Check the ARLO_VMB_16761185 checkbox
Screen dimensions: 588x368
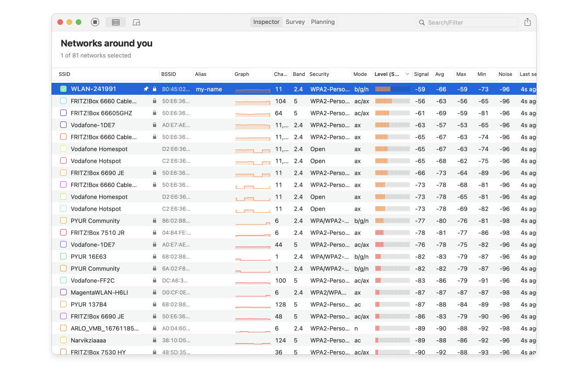tap(63, 328)
